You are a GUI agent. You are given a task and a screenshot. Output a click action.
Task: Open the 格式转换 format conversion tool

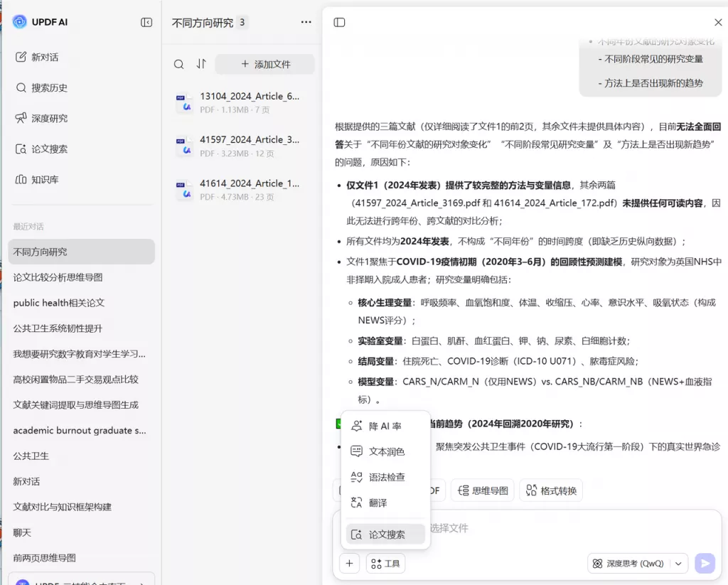[551, 490]
